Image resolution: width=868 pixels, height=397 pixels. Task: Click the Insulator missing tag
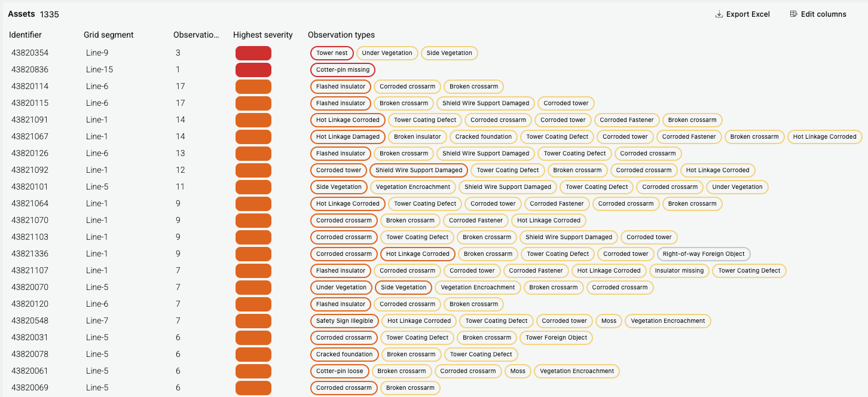point(679,271)
